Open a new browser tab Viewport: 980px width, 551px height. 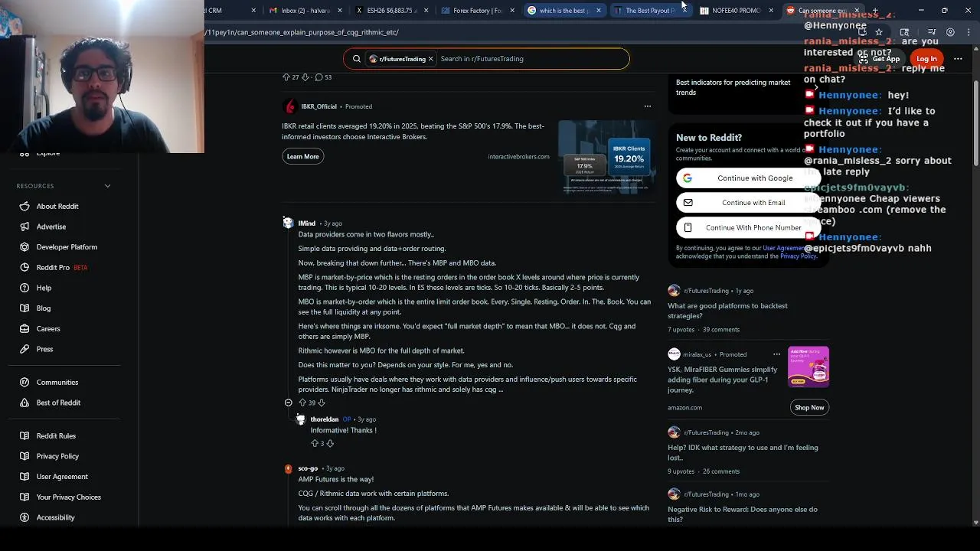pyautogui.click(x=875, y=11)
